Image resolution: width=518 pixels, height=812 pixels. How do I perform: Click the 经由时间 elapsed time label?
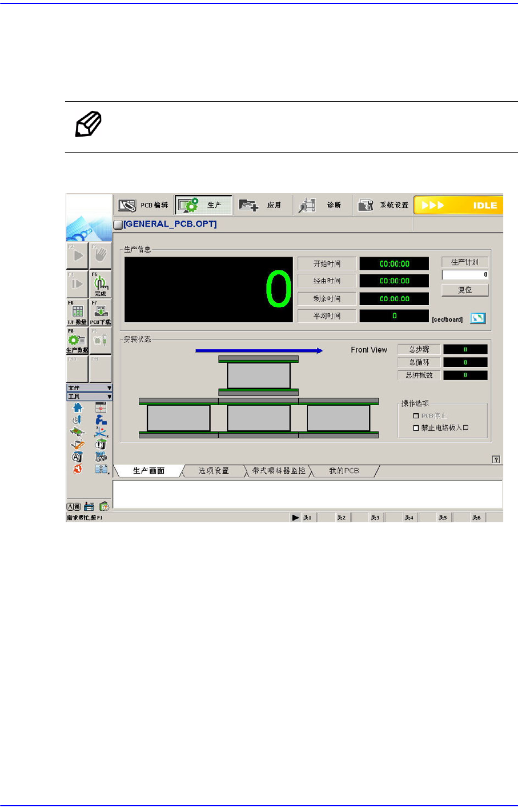327,281
